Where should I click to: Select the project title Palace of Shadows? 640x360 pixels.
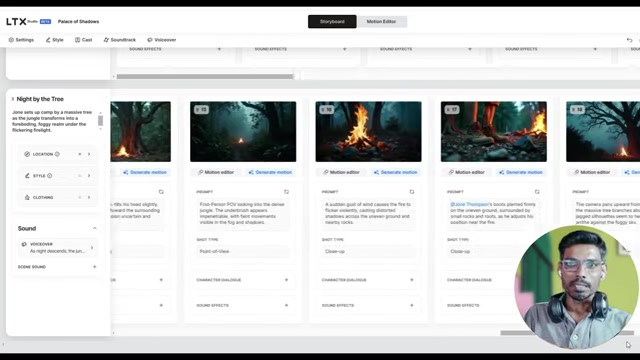pyautogui.click(x=78, y=22)
